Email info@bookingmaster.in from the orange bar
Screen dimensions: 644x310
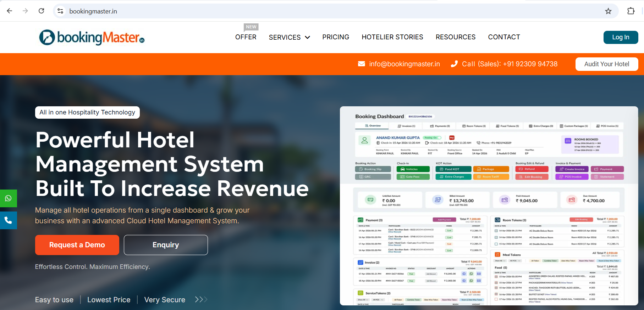(399, 64)
